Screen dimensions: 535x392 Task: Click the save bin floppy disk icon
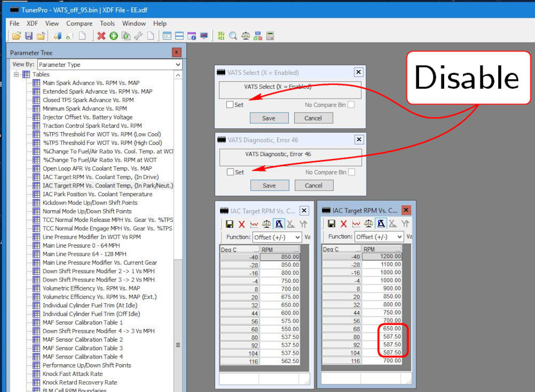tap(28, 36)
